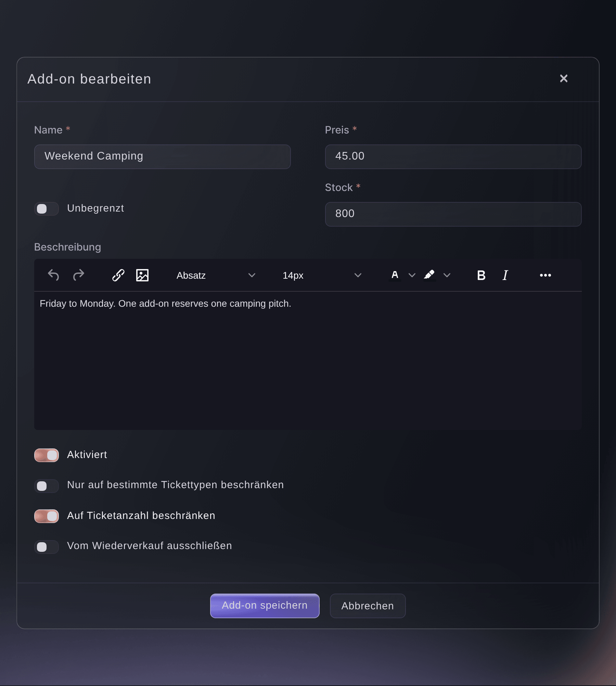
Task: Toggle Vom Wiederverkauf ausschließen
Action: (47, 547)
